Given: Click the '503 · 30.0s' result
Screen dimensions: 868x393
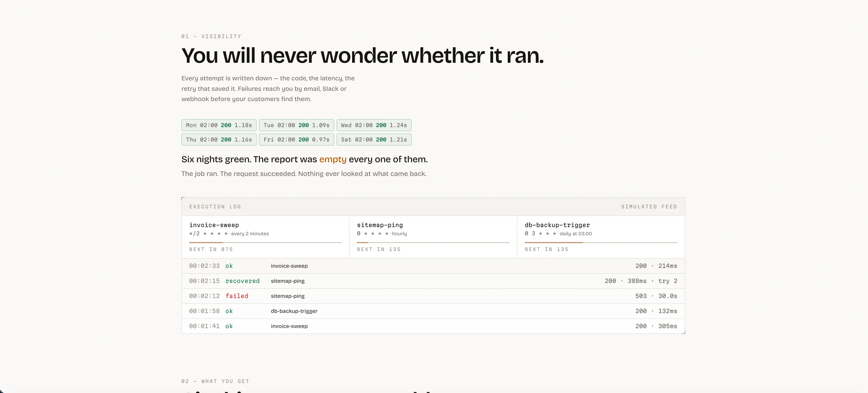Looking at the screenshot, I should (656, 296).
